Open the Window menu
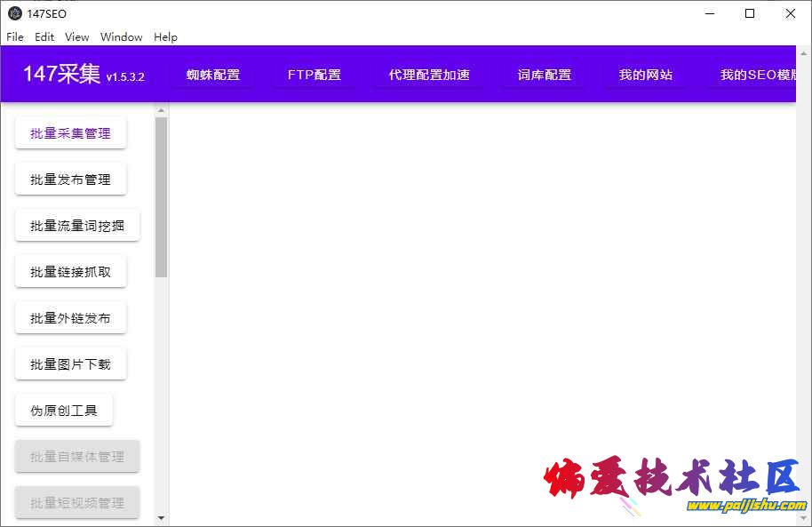This screenshot has height=527, width=812. pyautogui.click(x=122, y=36)
